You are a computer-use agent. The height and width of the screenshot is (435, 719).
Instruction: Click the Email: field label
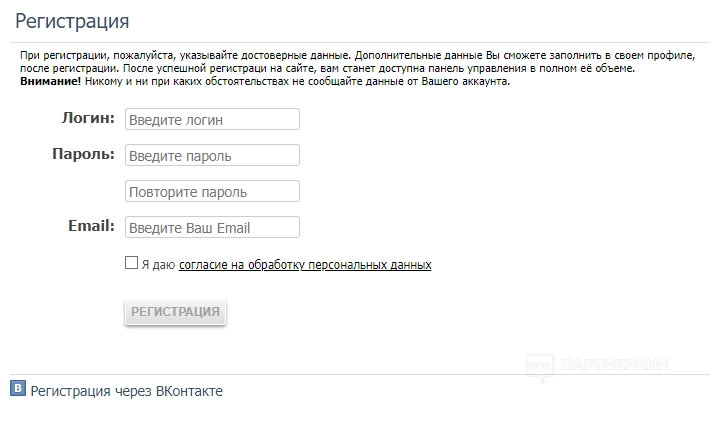click(91, 226)
